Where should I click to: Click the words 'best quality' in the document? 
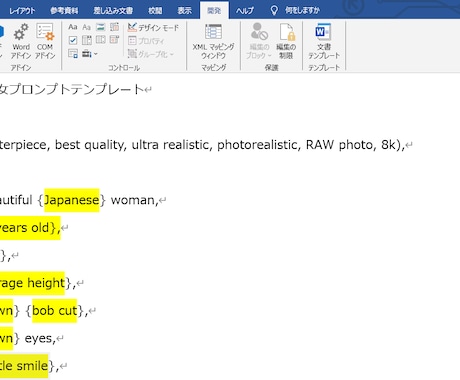pyautogui.click(x=89, y=145)
